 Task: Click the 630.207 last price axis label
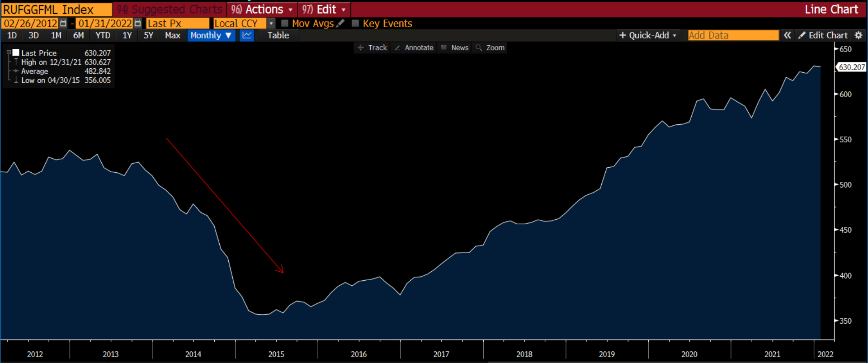(x=852, y=67)
